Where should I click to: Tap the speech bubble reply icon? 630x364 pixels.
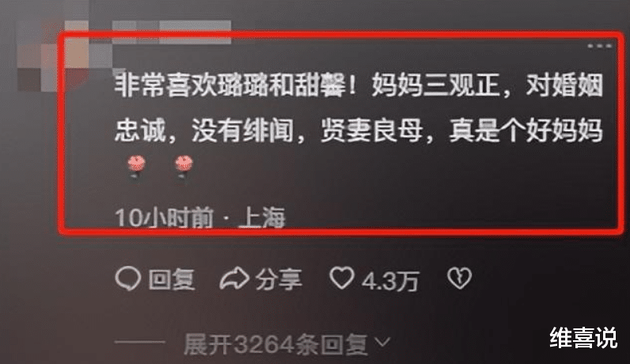point(127,279)
